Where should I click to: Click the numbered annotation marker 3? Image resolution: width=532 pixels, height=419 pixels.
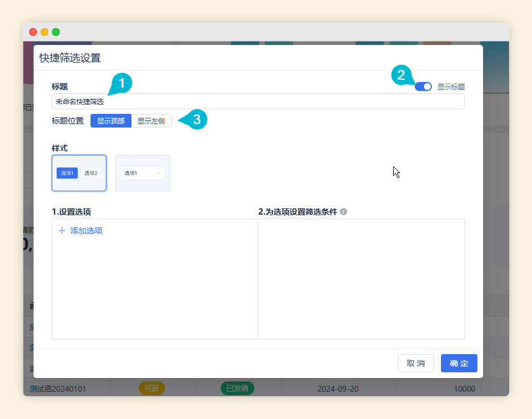coord(196,120)
